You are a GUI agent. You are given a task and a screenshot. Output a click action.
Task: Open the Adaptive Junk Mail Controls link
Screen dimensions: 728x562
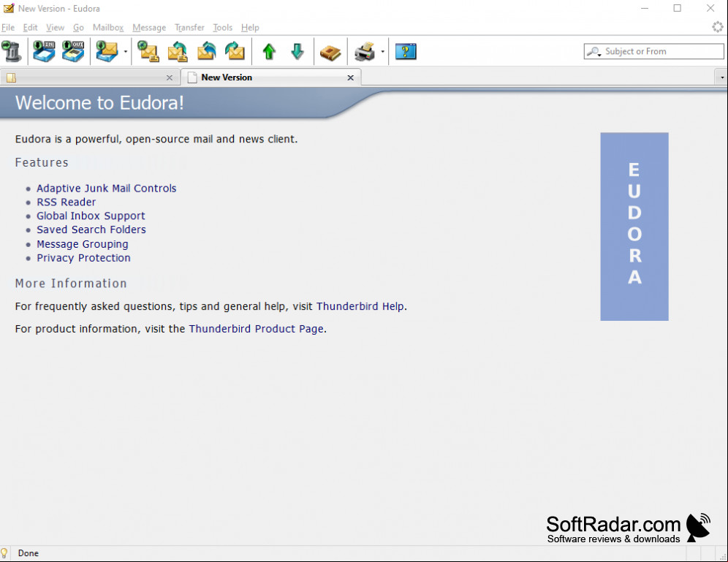(x=106, y=189)
